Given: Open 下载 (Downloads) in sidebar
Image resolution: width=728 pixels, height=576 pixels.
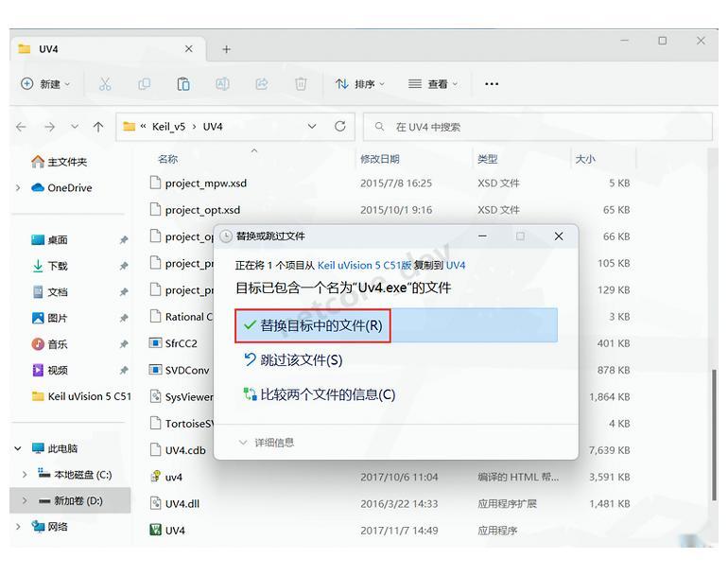Looking at the screenshot, I should coord(50,266).
